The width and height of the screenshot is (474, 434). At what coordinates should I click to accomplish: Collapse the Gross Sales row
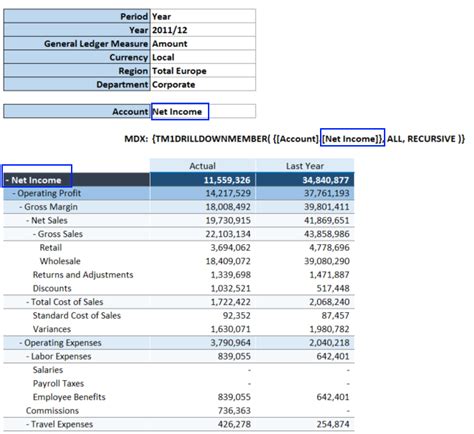[34, 234]
